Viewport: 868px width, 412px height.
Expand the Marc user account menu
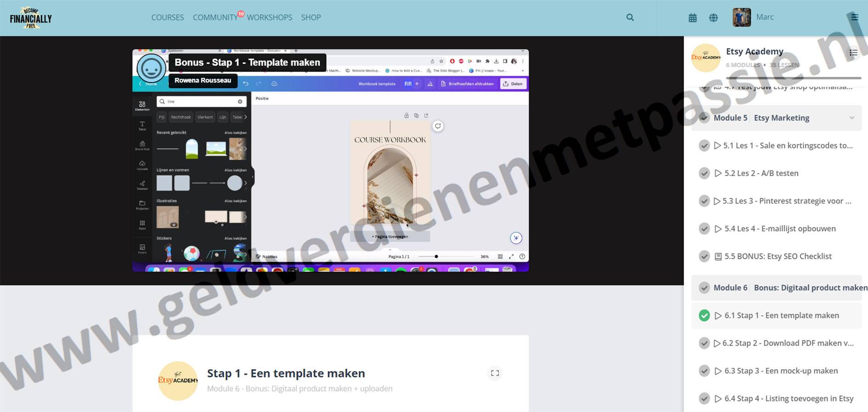pyautogui.click(x=765, y=17)
